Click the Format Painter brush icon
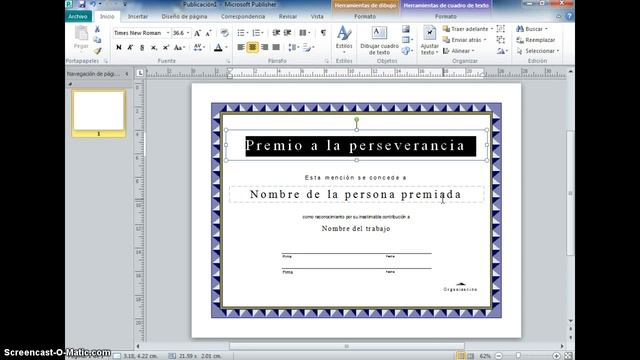Image resolution: width=640 pixels, height=360 pixels. [97, 51]
